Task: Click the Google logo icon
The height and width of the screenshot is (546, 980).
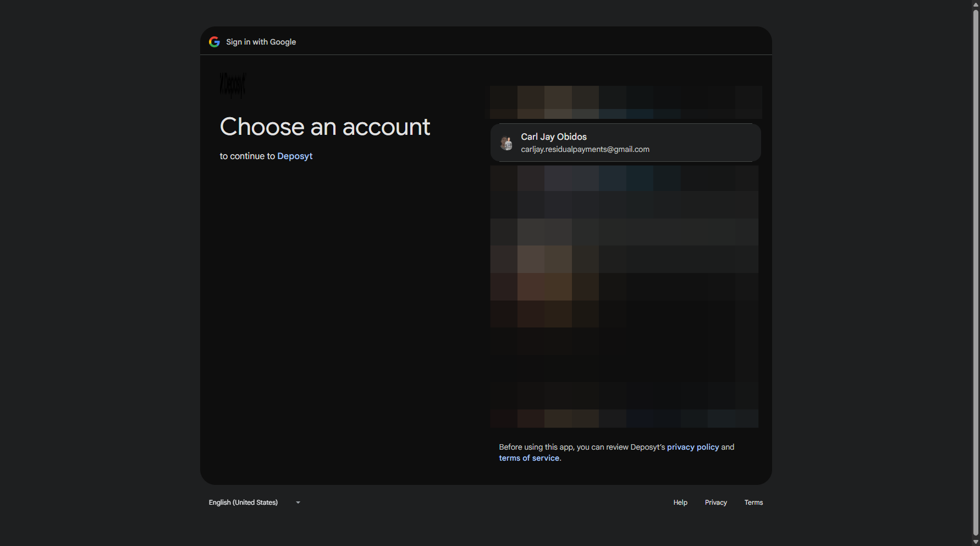Action: [214, 42]
